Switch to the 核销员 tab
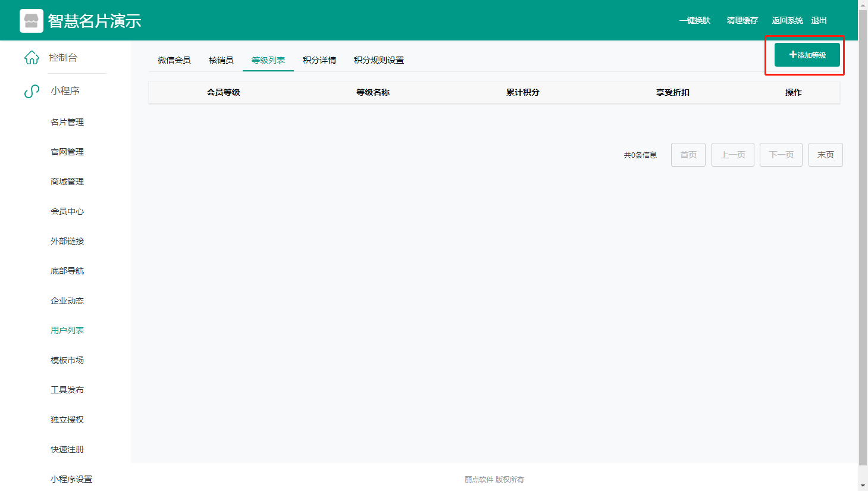This screenshot has height=491, width=868. tap(221, 60)
